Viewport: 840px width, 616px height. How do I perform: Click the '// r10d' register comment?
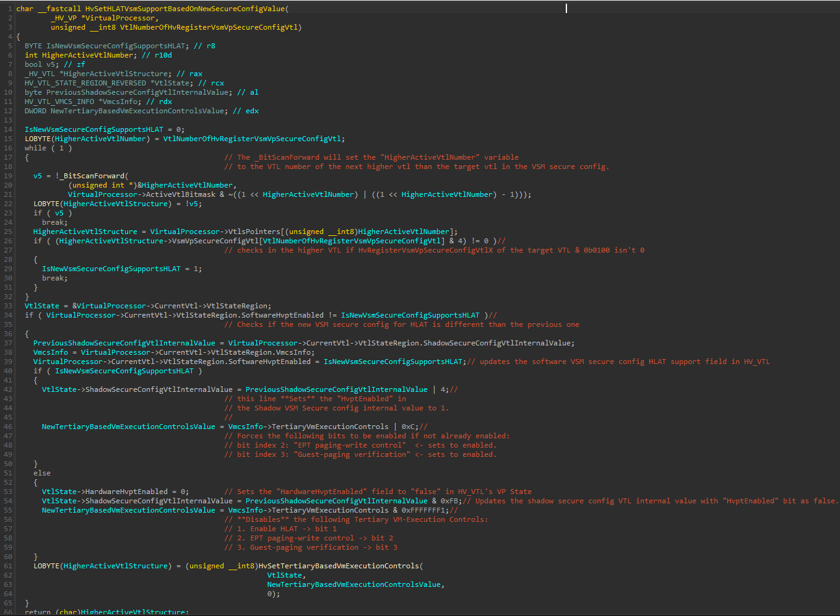point(157,55)
